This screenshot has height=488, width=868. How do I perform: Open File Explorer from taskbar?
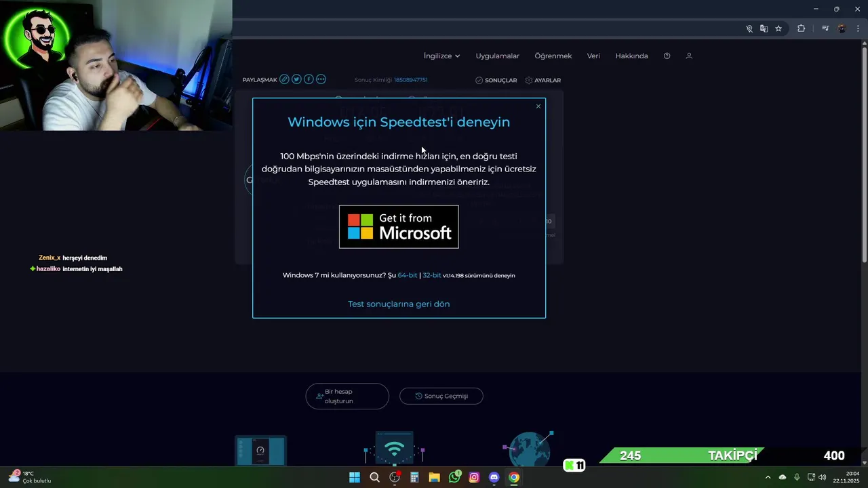434,477
